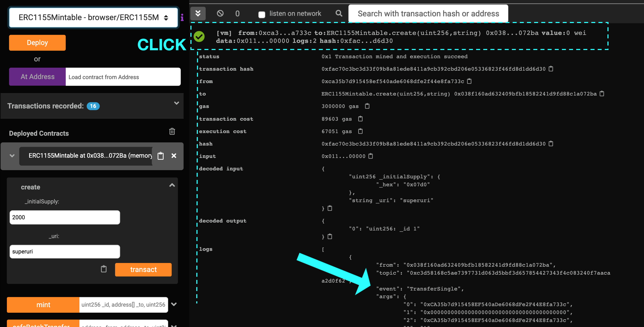Expand the safeBatchTransfer function parameters
This screenshot has height=327, width=644.
pyautogui.click(x=174, y=326)
